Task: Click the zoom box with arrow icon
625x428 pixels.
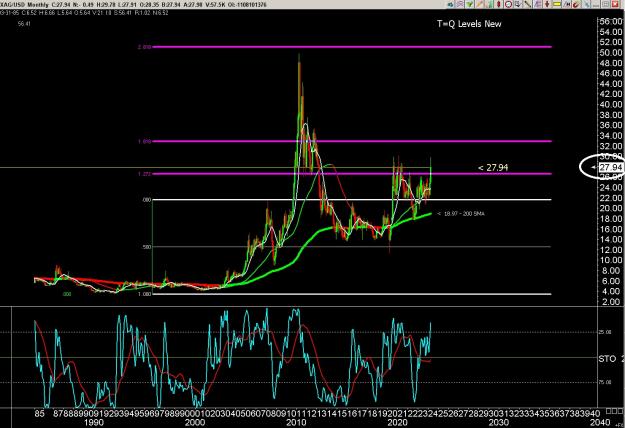Action: 518,4
